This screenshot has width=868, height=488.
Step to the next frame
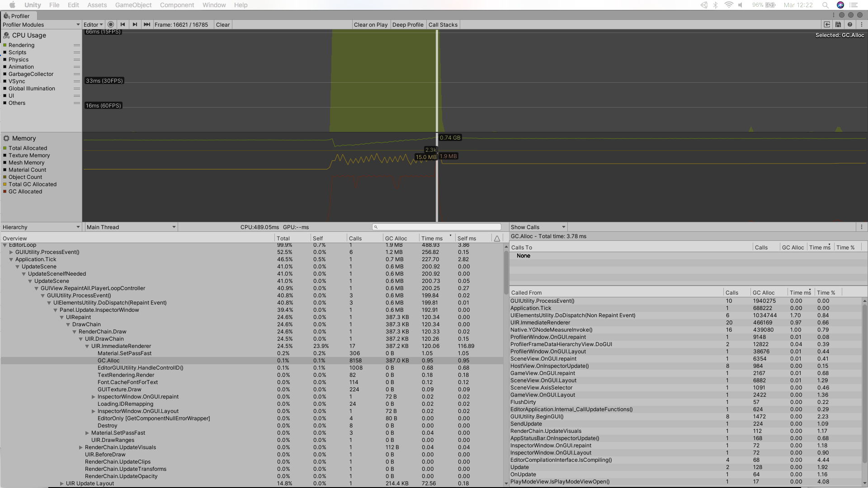coord(135,24)
